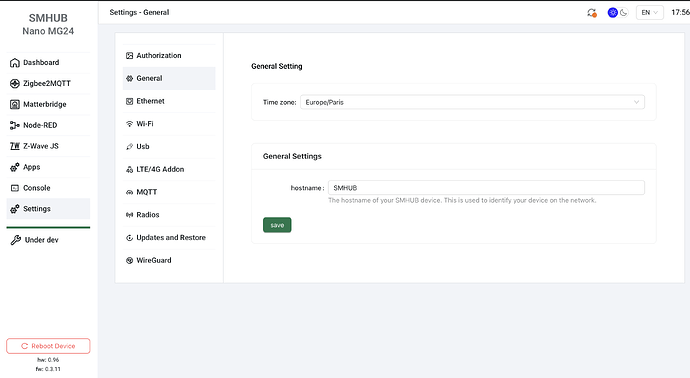Select the WireGuard settings tab
Viewport: 690px width, 378px height.
coord(169,261)
